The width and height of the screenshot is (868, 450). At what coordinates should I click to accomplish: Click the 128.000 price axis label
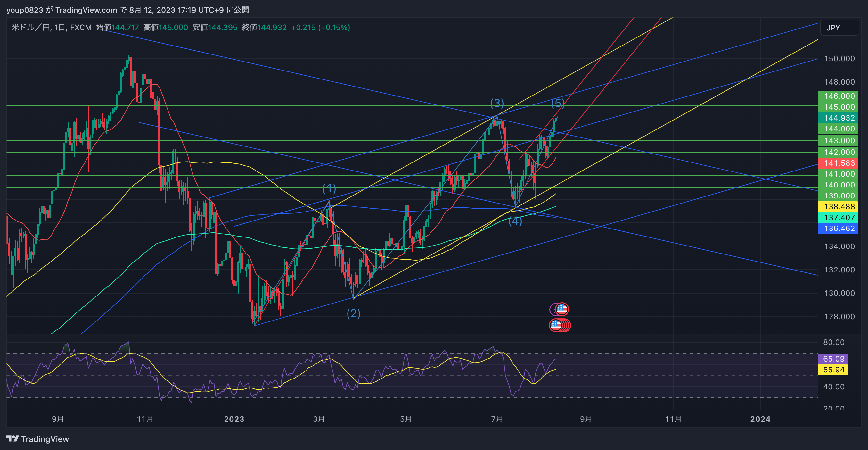point(839,317)
